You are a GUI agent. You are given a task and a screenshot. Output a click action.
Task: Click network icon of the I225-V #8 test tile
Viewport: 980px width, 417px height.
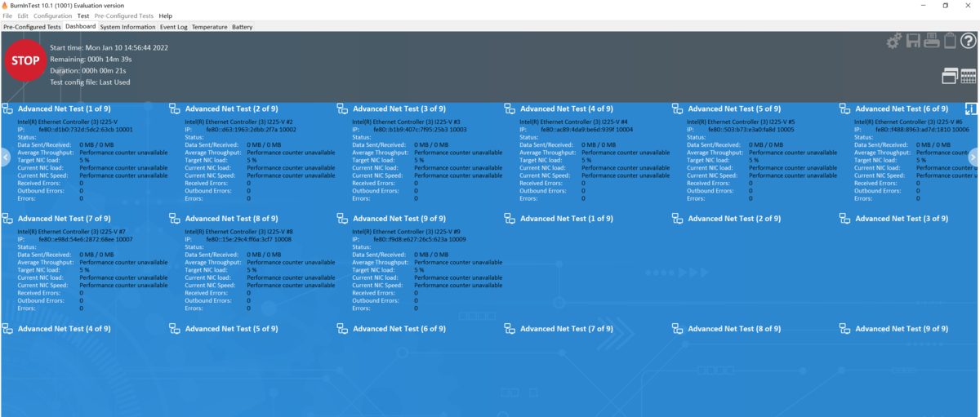tap(175, 218)
